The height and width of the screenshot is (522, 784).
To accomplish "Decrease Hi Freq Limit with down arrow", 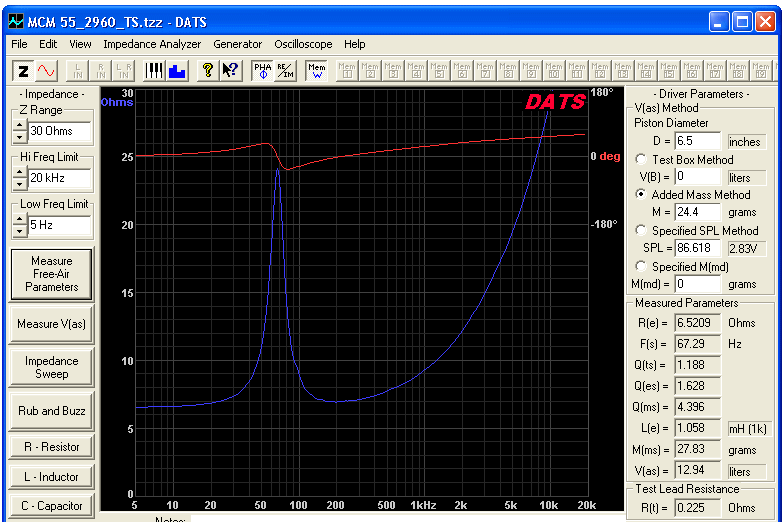I will tap(19, 184).
